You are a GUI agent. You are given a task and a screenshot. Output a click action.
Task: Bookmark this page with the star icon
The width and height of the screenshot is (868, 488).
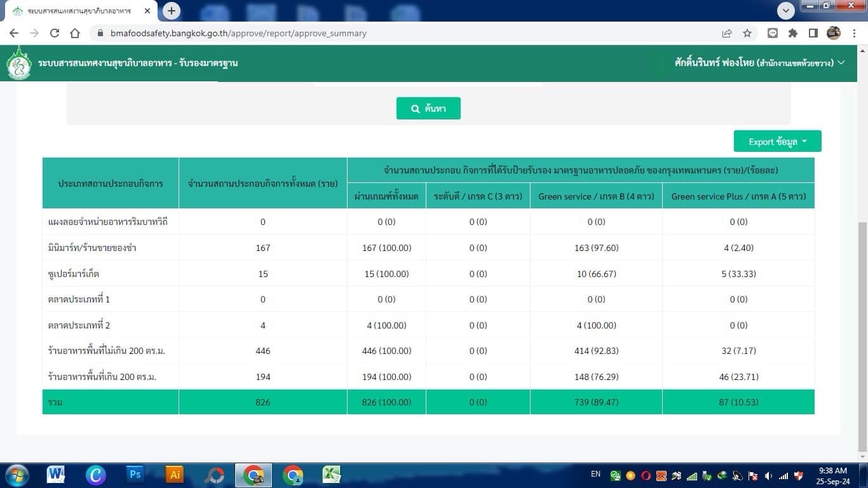747,33
